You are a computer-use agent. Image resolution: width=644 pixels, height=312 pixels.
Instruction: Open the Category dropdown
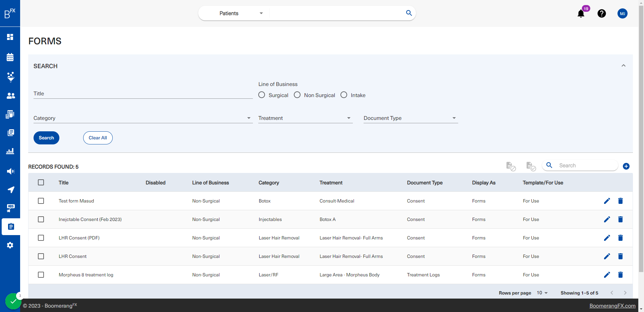pos(143,118)
